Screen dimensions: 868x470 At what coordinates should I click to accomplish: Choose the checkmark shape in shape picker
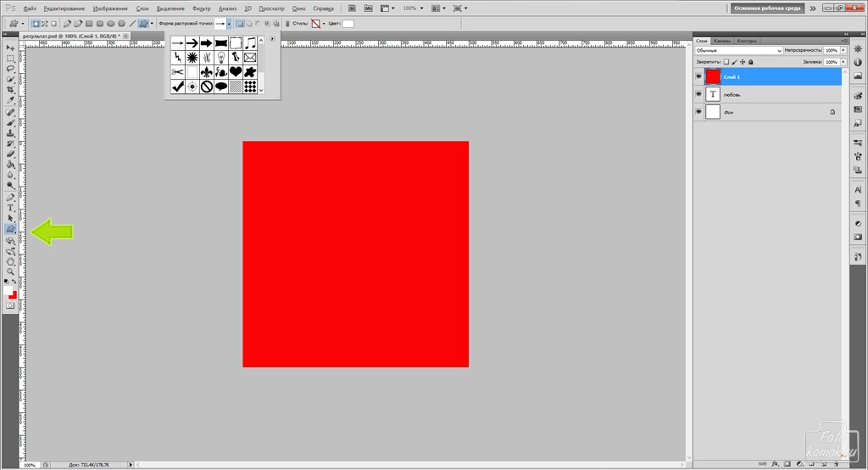tap(178, 86)
